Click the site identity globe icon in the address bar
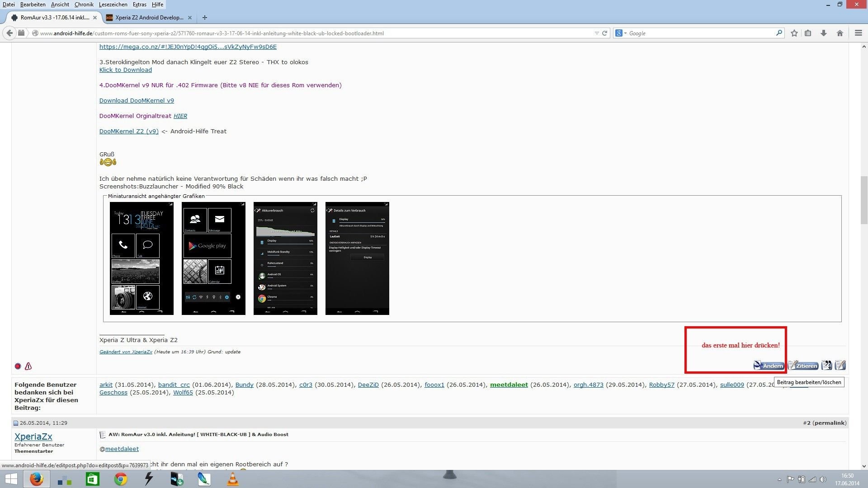 pos(35,33)
